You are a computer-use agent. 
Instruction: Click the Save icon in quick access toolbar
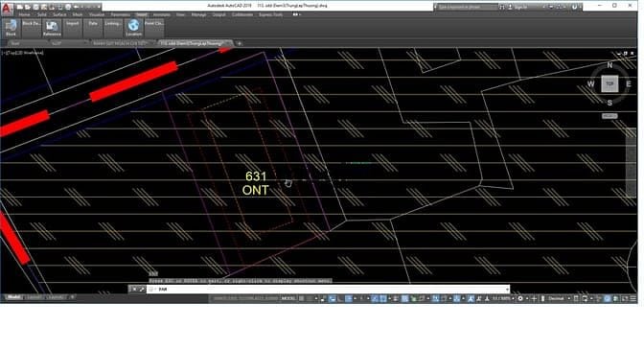tap(35, 7)
